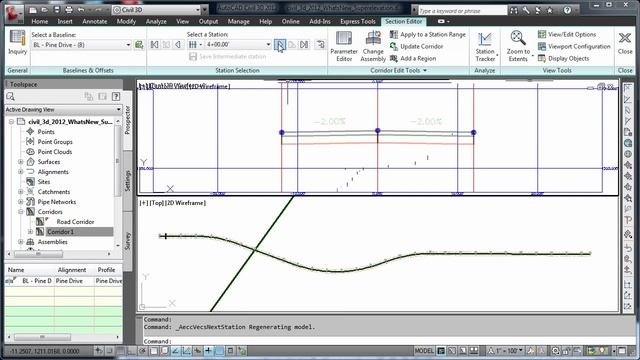The height and width of the screenshot is (360, 640).
Task: Go to the first station
Action: tap(154, 44)
